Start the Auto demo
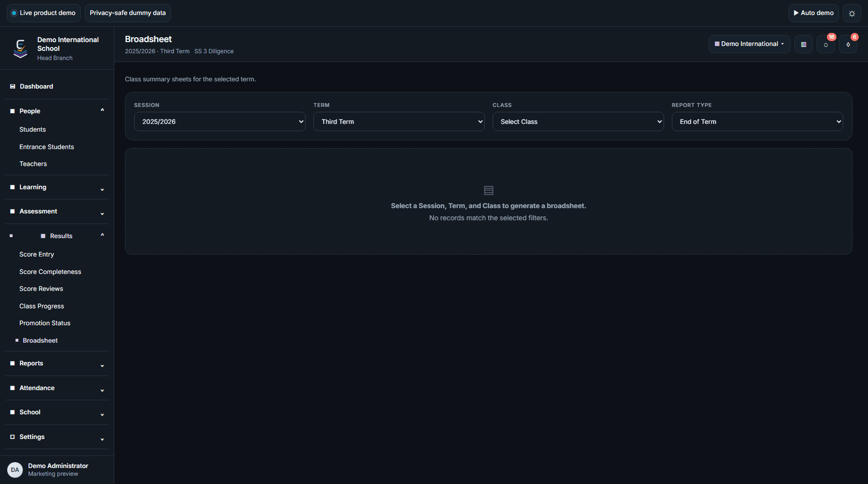Viewport: 868px width, 484px height. click(x=814, y=13)
